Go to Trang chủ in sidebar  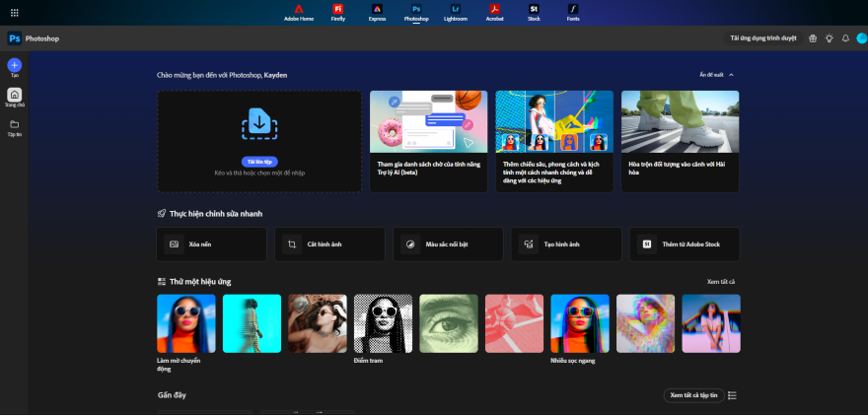[15, 98]
